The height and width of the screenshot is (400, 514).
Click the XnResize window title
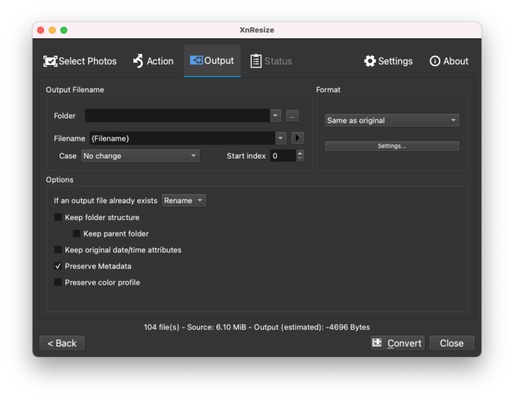coord(257,30)
